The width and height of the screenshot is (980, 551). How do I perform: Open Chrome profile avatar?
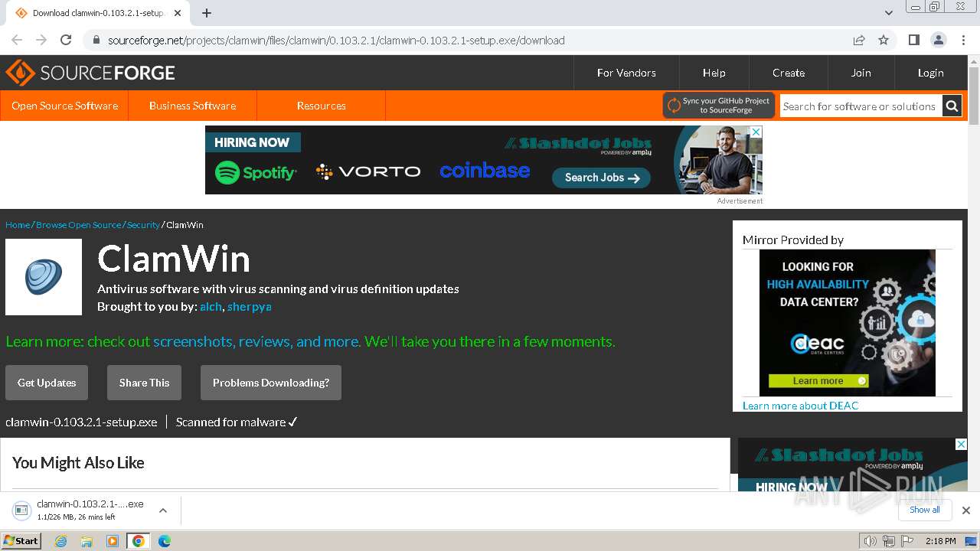[938, 41]
